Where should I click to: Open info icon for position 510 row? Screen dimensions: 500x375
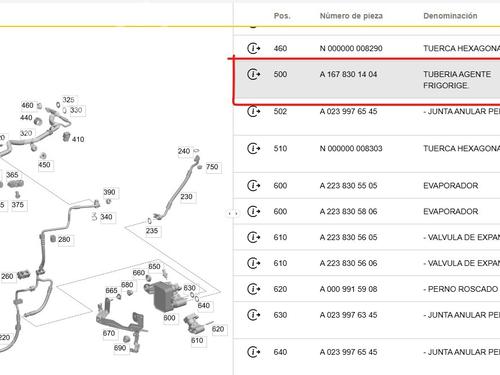point(254,148)
